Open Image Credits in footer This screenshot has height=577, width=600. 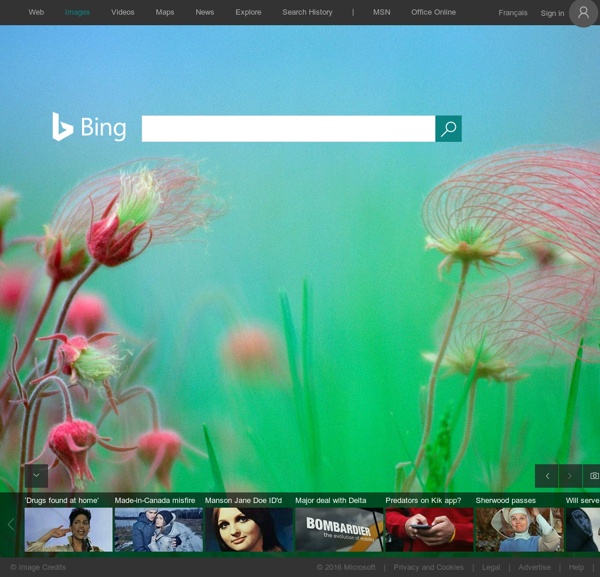click(38, 567)
